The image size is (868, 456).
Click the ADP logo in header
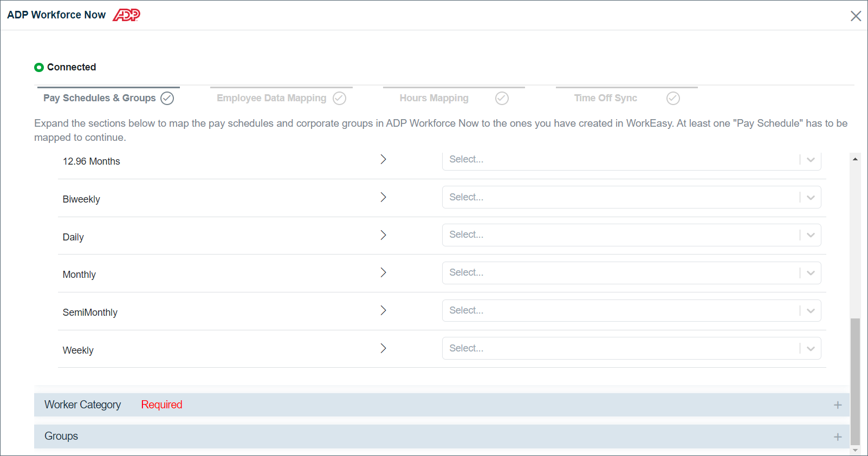126,15
